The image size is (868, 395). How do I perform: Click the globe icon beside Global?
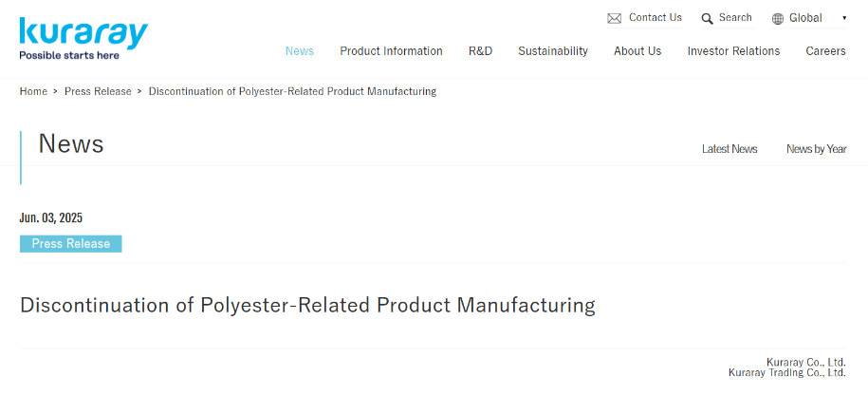(778, 19)
